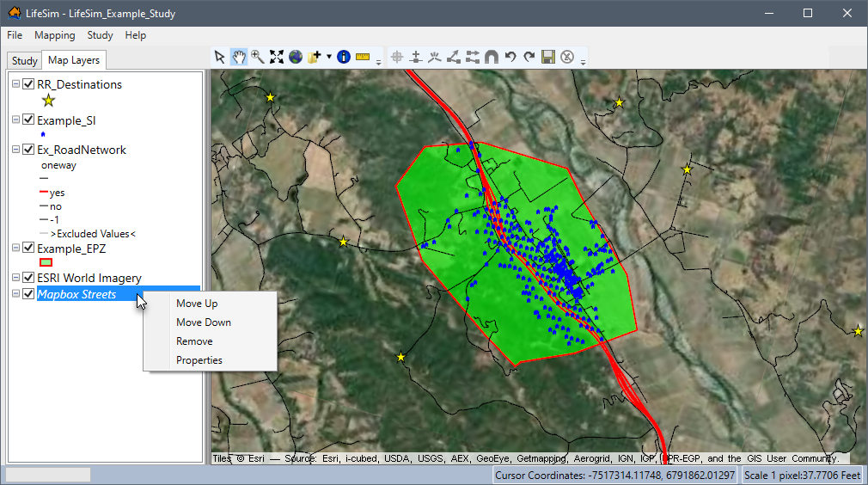The height and width of the screenshot is (485, 868).
Task: Click the yellow star RR_Destinations symbol
Action: click(x=49, y=101)
